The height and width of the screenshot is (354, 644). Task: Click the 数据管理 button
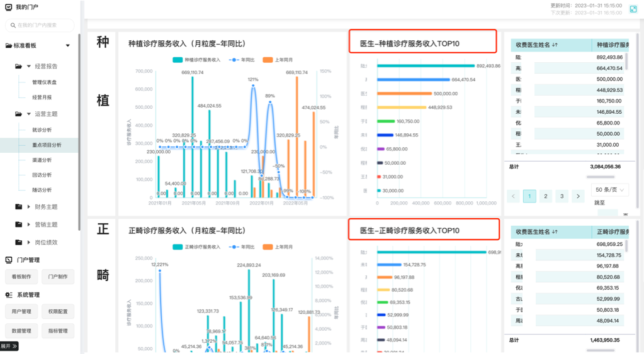point(21,331)
